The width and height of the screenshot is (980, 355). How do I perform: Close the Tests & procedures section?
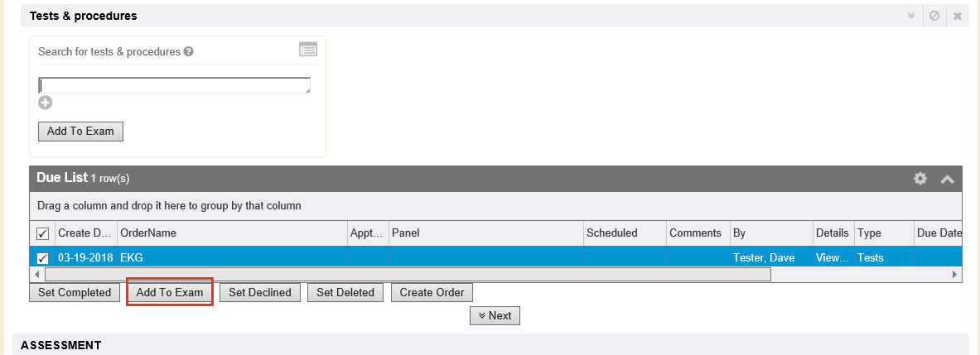958,16
